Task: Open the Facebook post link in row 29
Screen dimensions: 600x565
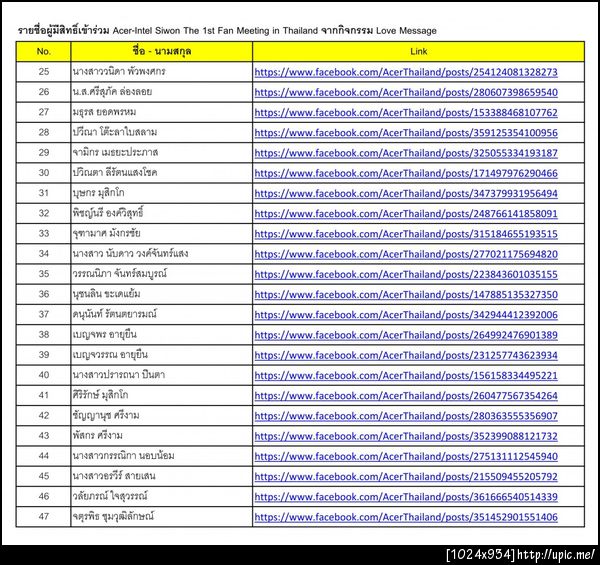Action: (406, 153)
